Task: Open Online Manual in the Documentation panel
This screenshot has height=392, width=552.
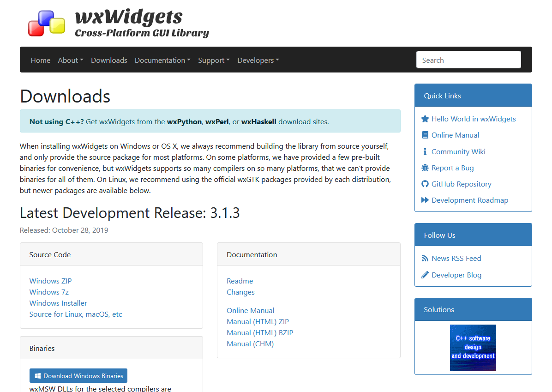Action: coord(250,311)
